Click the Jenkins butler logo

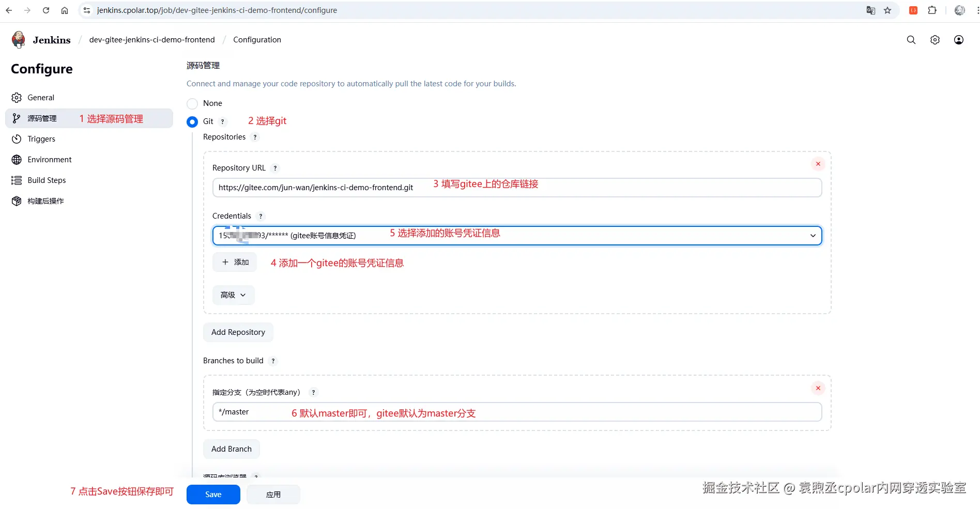tap(19, 40)
